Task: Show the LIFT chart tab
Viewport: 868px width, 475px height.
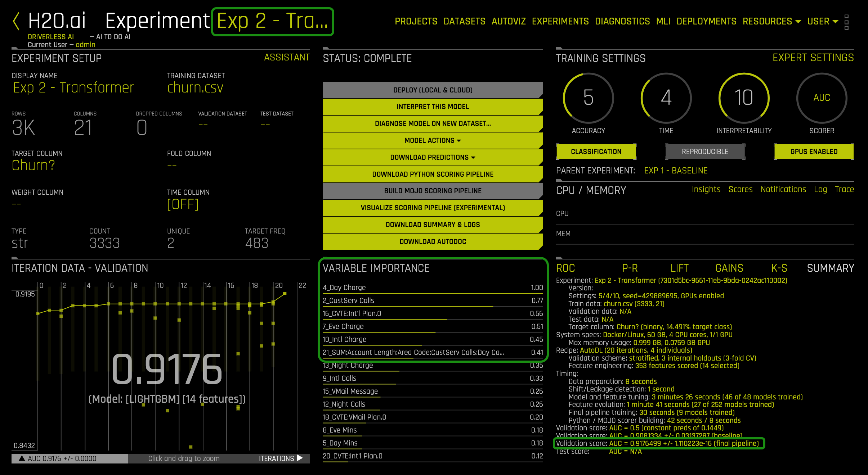Action: [x=679, y=268]
